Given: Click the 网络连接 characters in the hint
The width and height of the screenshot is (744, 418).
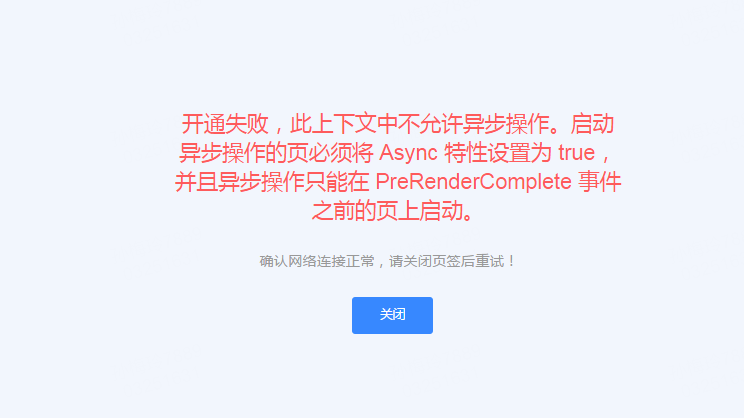Looking at the screenshot, I should 317,261.
